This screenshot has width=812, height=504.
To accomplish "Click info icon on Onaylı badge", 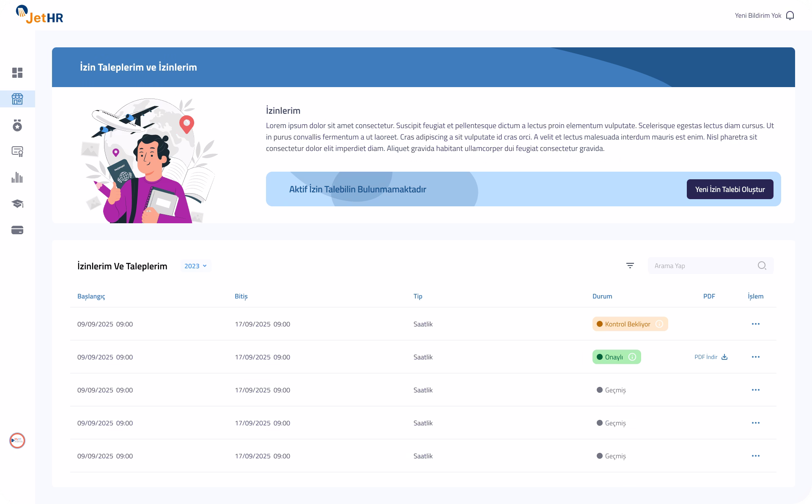I will 632,357.
